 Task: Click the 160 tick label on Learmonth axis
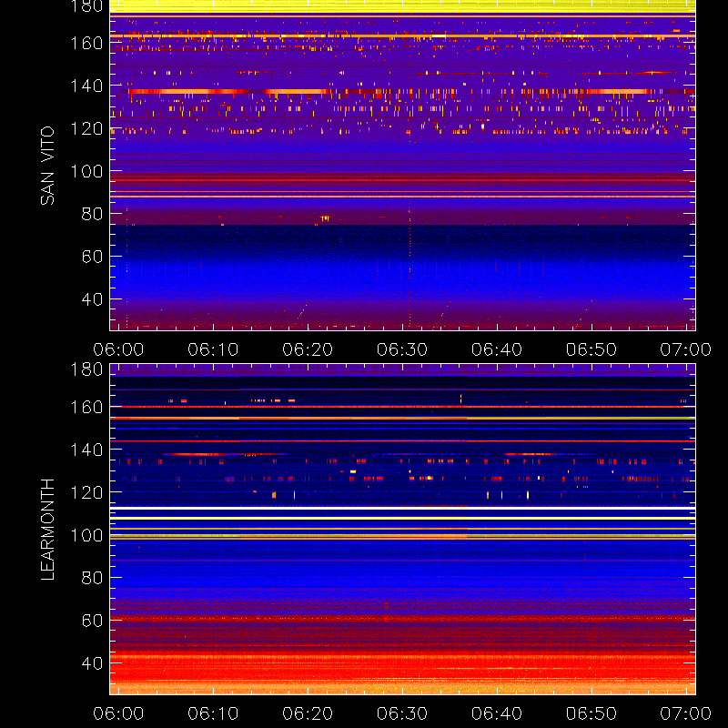point(86,407)
